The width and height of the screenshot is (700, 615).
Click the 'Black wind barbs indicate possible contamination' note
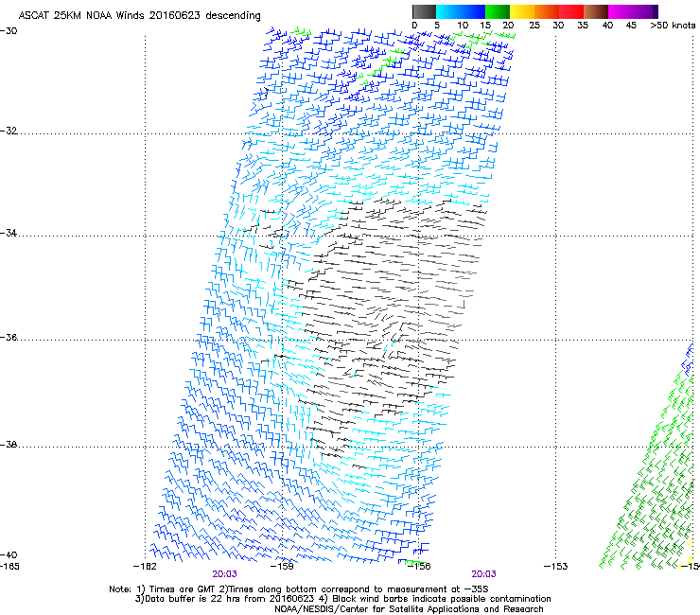435,599
